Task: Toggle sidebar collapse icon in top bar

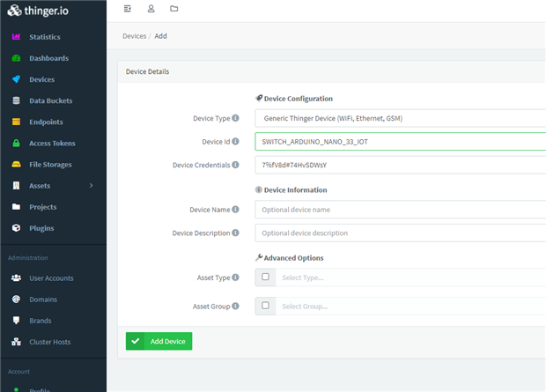Action: point(128,9)
